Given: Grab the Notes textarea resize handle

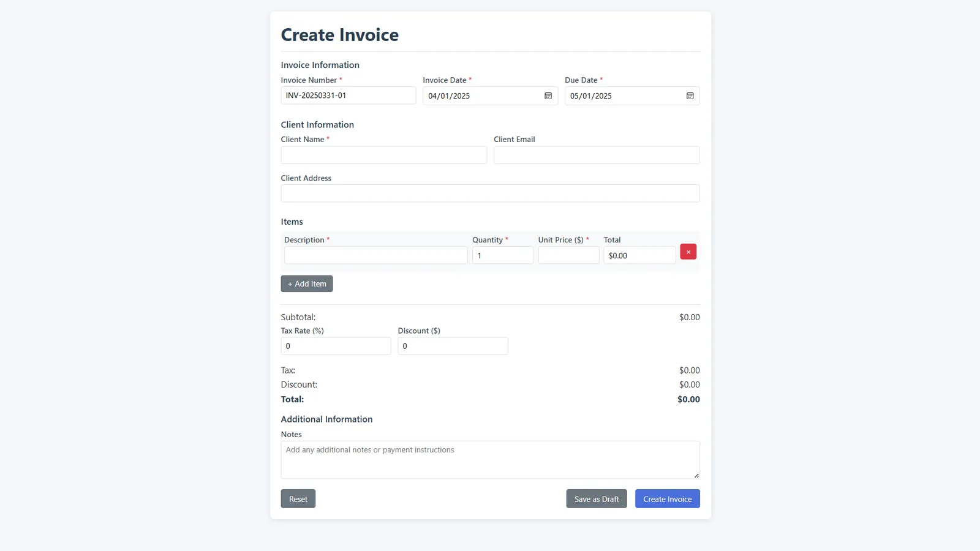Looking at the screenshot, I should tap(696, 475).
